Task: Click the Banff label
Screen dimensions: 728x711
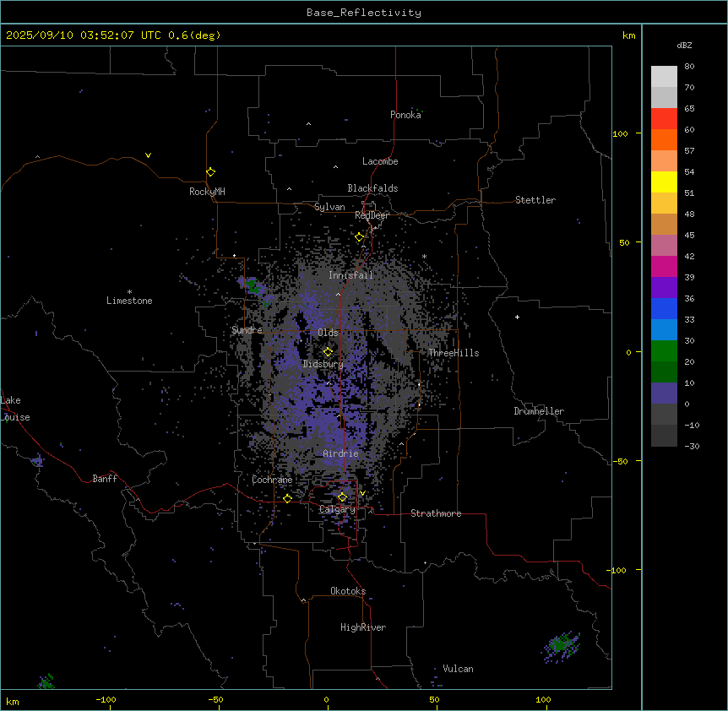Action: click(105, 479)
